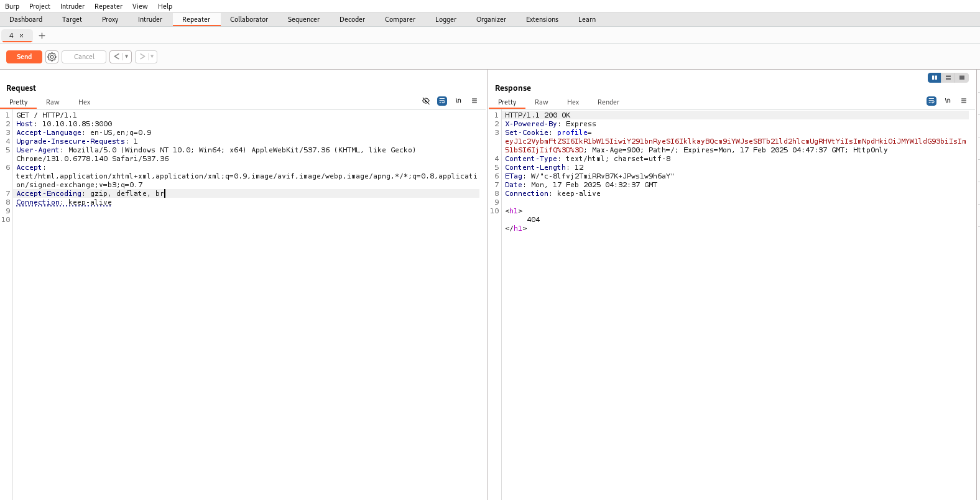Close Repeater tab 4
Image resolution: width=980 pixels, height=500 pixels.
point(21,36)
